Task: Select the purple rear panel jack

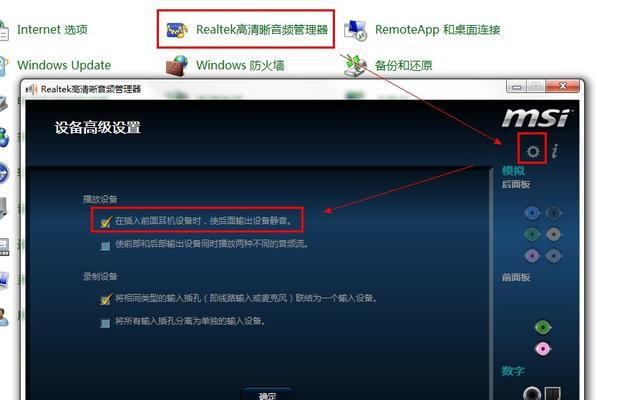Action: 532,256
